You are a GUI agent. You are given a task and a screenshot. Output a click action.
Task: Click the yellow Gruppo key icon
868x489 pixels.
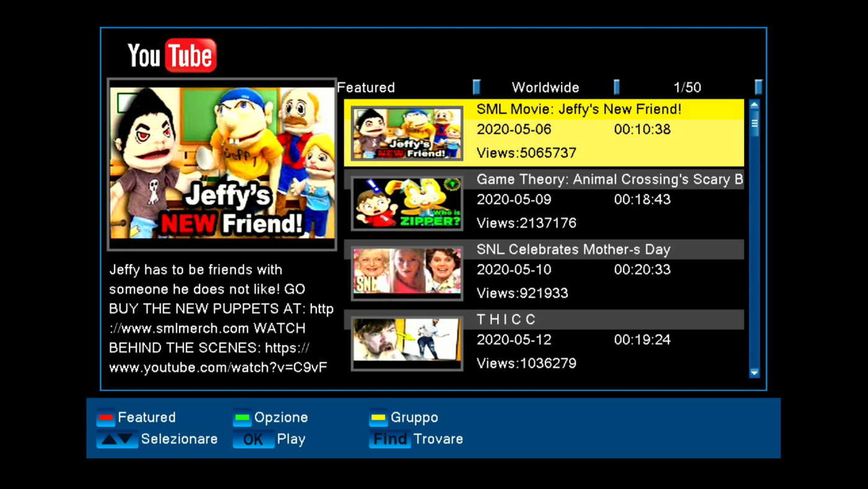378,418
